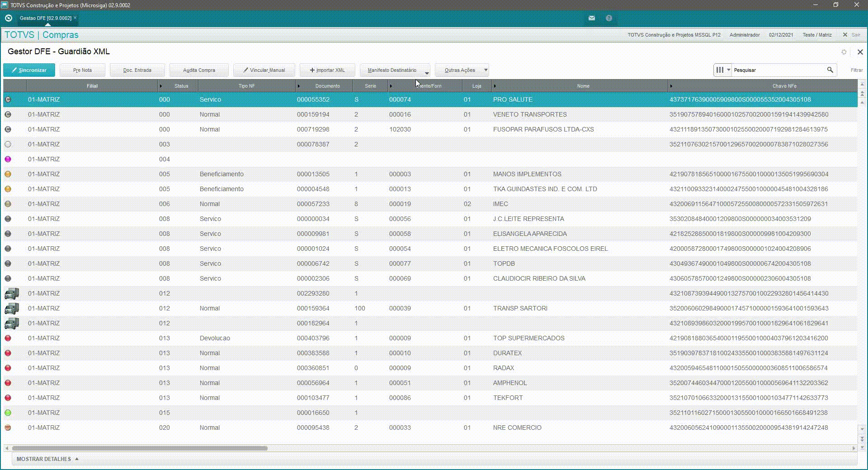The width and height of the screenshot is (868, 470).
Task: Click the horizontal scrollbar right arrow
Action: point(854,448)
